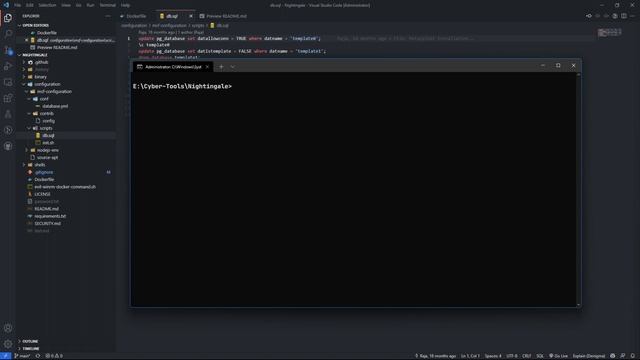This screenshot has width=640, height=360.
Task: Click the Explorer more actions ellipsis
Action: click(108, 16)
